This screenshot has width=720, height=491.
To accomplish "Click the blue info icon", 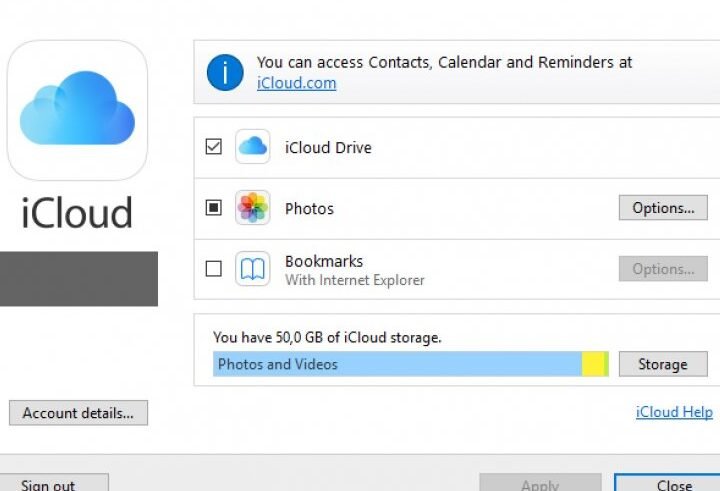I will click(x=225, y=73).
